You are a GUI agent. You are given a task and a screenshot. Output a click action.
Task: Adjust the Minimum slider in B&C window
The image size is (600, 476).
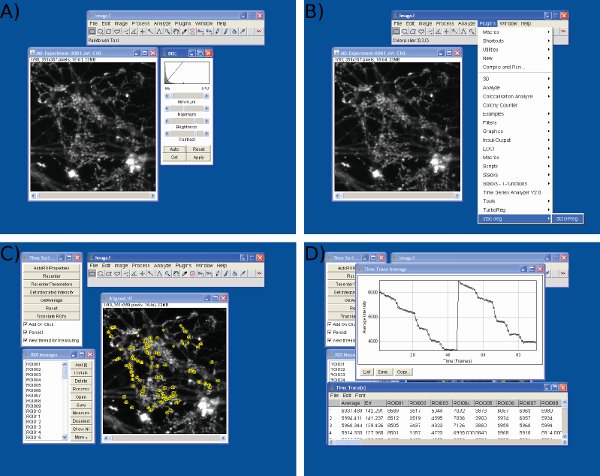pos(187,96)
